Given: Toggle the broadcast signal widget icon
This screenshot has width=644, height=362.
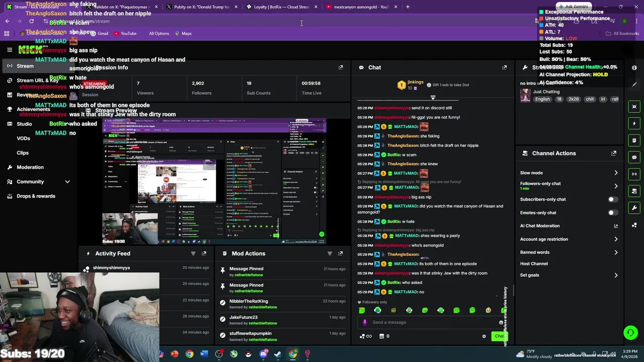Looking at the screenshot, I should (x=634, y=174).
